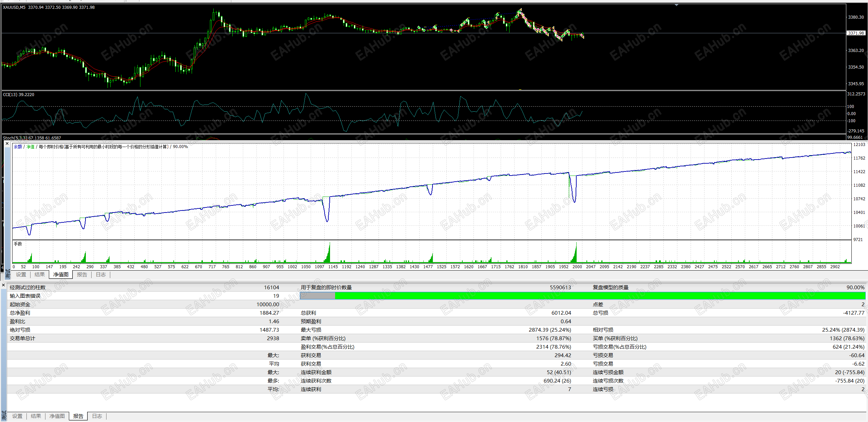Switch to 报告 tab in upper tester panel
Image resolution: width=868 pixels, height=422 pixels.
pyautogui.click(x=82, y=275)
